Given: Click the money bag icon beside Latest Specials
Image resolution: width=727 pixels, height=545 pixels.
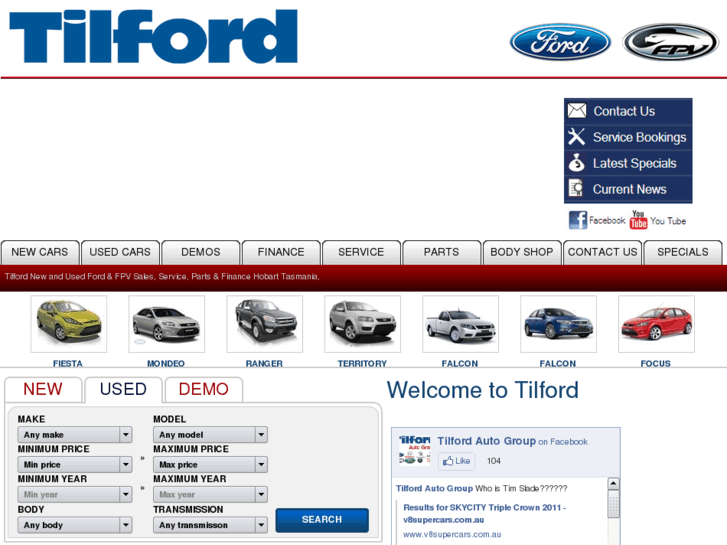Looking at the screenshot, I should click(576, 163).
